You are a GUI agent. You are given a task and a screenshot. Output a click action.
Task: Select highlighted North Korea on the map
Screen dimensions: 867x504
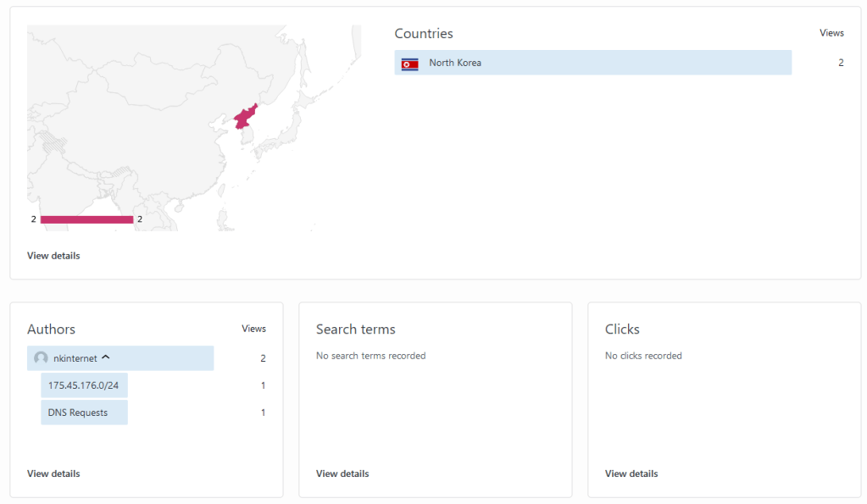pyautogui.click(x=245, y=117)
